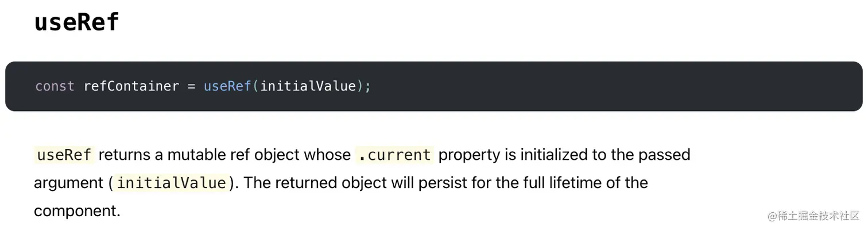Select refContainer variable in the code snippet
Viewport: 868px width, 230px height.
click(131, 86)
